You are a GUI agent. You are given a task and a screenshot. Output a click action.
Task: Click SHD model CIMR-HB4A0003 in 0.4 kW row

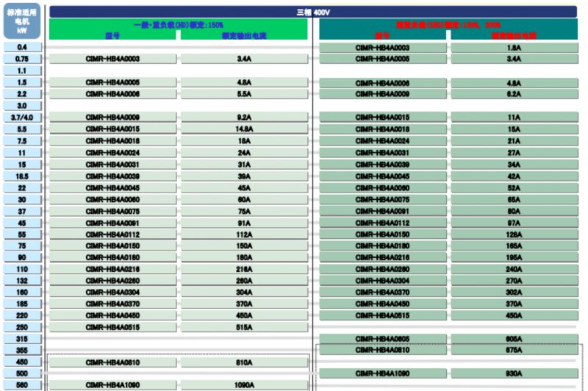(x=382, y=48)
